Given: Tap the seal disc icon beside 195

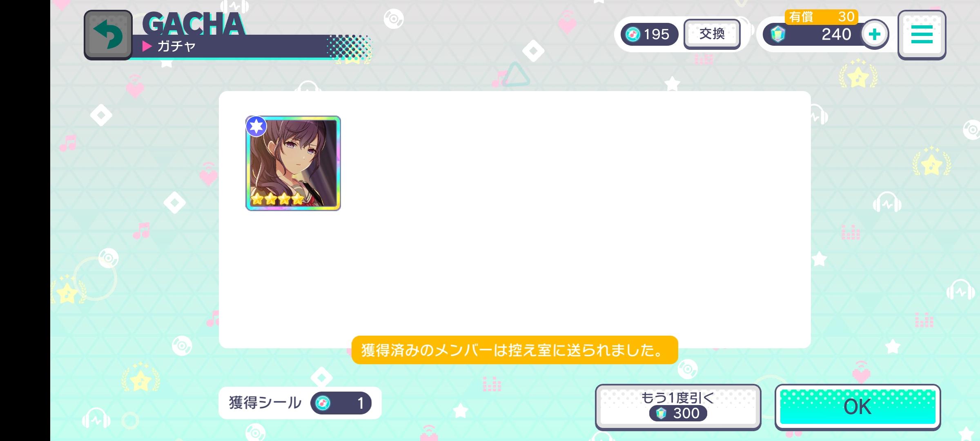Looking at the screenshot, I should pos(633,35).
